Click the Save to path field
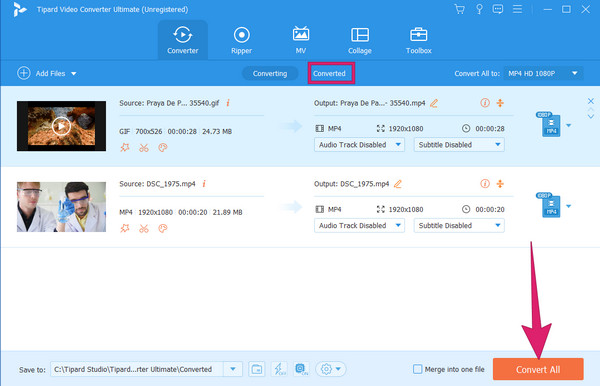Screen dimensions: 600x386 pos(137,369)
